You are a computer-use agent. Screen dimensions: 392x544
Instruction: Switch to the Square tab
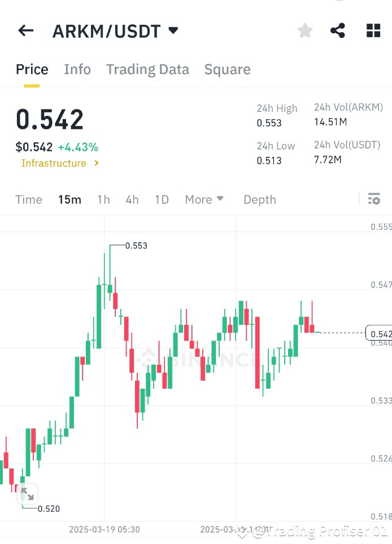tap(227, 69)
